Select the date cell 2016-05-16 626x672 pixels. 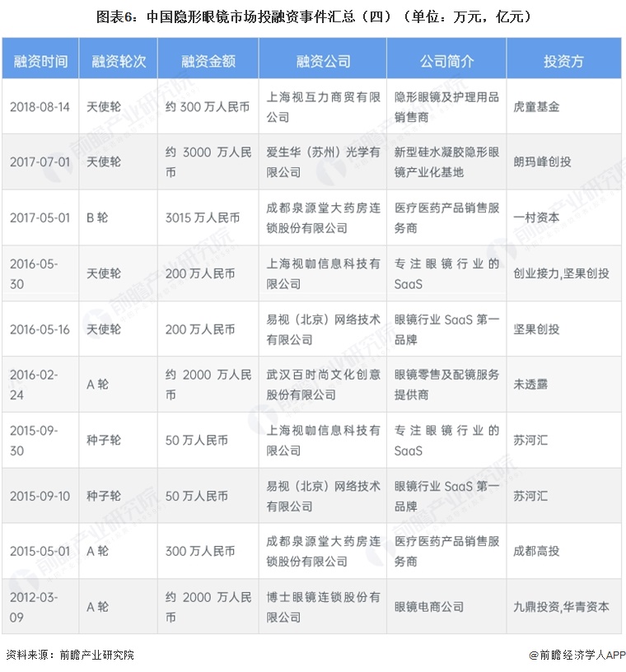[40, 329]
